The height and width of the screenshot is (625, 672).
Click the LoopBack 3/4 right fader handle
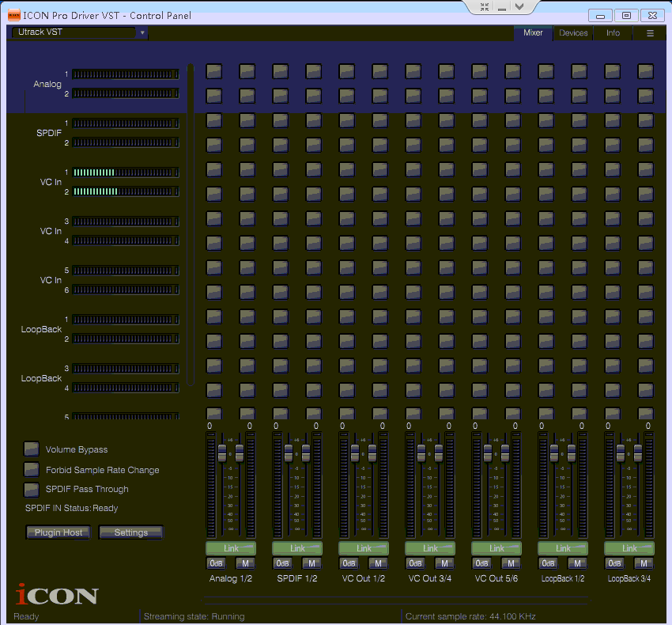click(x=638, y=453)
